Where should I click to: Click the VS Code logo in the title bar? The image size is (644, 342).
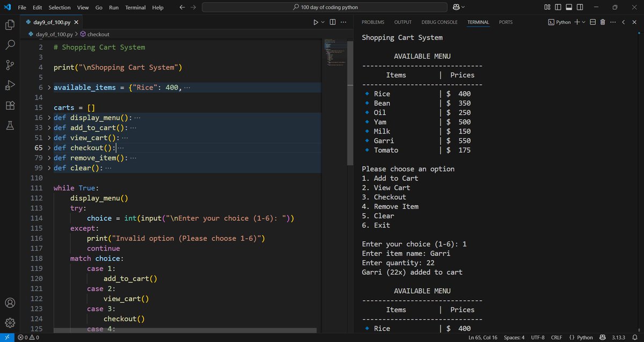[x=8, y=8]
